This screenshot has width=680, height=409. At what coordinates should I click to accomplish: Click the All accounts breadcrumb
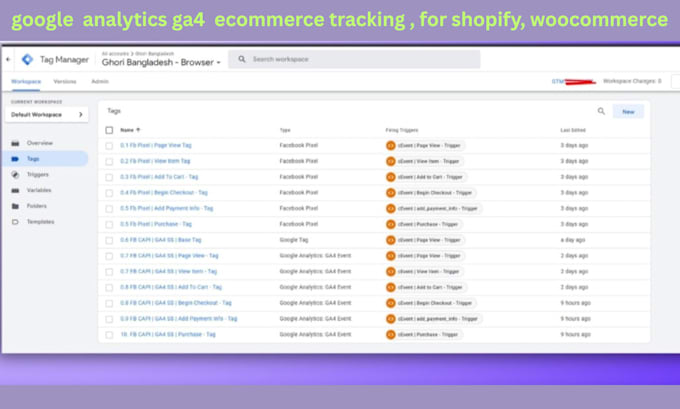(115, 53)
